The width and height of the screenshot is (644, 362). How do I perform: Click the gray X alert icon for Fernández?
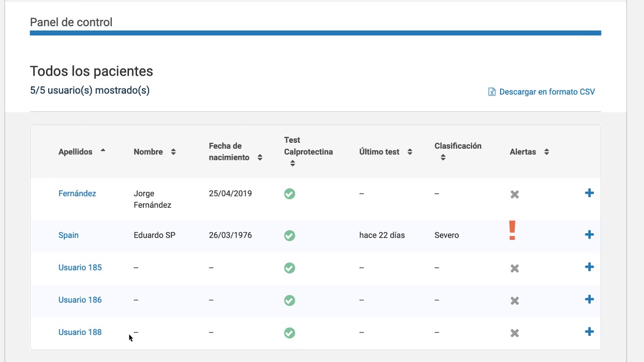coord(515,194)
